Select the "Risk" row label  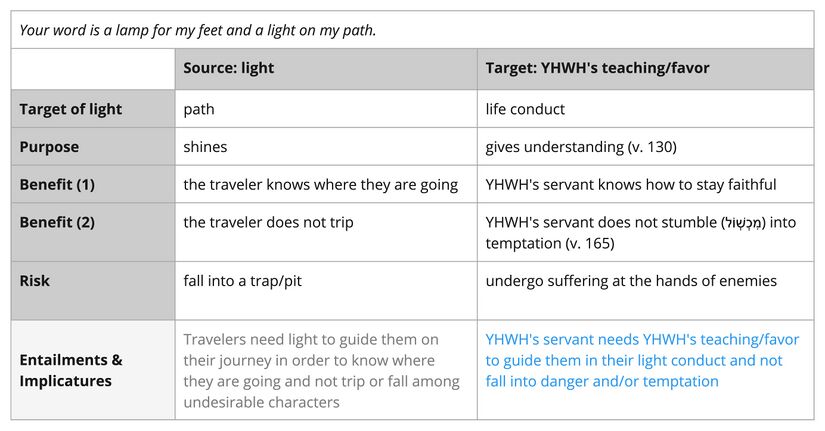35,281
